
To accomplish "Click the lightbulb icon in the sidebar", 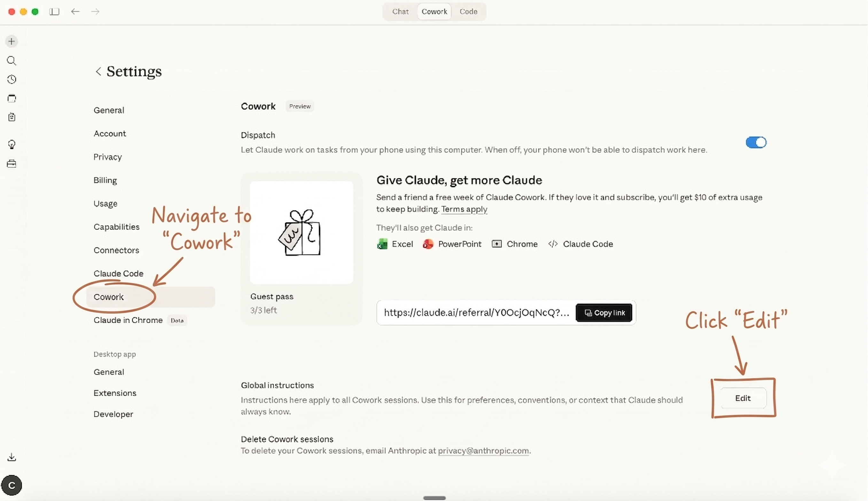I will click(x=12, y=144).
